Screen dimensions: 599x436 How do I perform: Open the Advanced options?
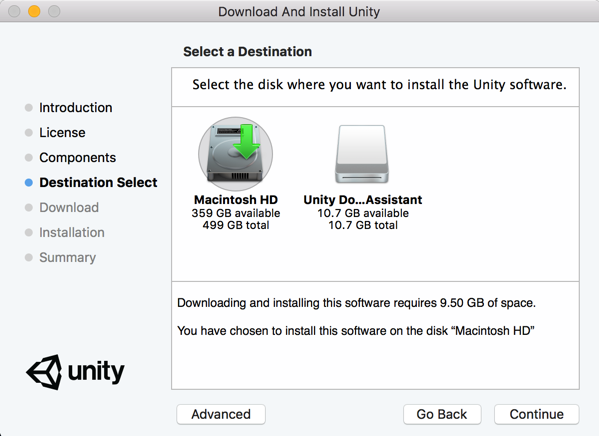coord(221,414)
